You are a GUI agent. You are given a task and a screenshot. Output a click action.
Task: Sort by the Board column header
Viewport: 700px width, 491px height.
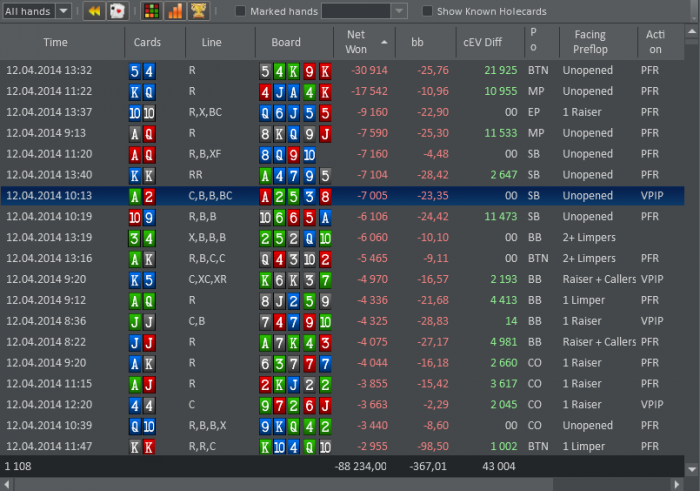point(286,42)
